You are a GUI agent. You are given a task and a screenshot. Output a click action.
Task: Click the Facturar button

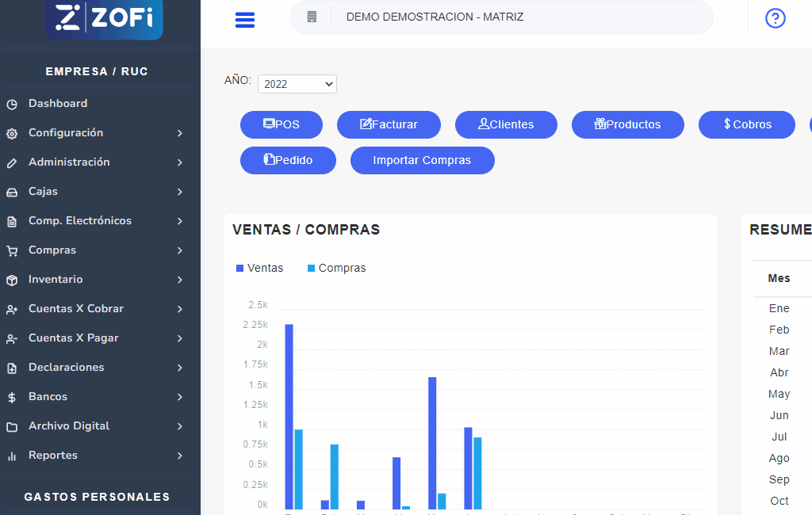pos(389,124)
